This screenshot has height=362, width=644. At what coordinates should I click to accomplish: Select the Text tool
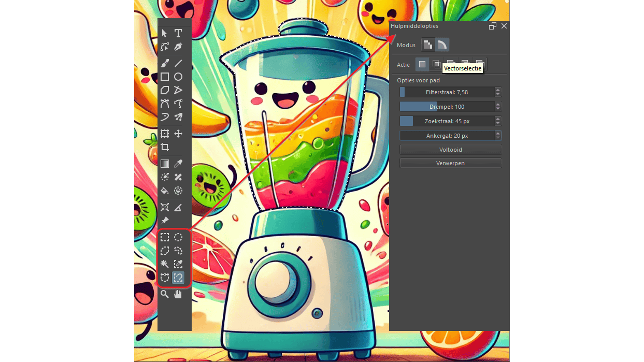tap(178, 33)
